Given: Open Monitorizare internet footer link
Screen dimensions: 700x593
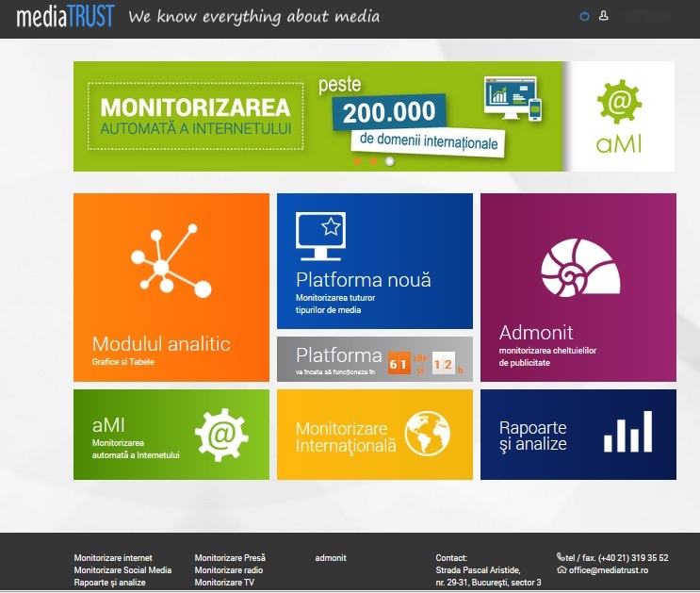Looking at the screenshot, I should (x=113, y=558).
